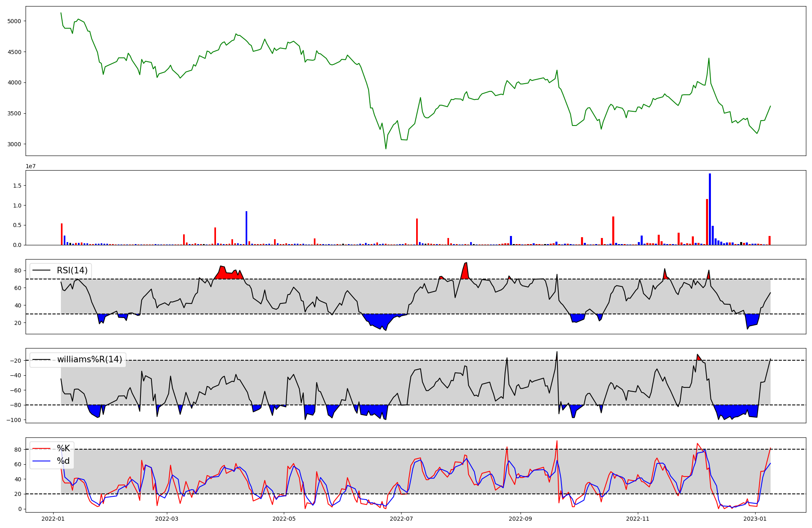Click the -100 tick on Williams %R axis
812x528 pixels.
(x=15, y=420)
